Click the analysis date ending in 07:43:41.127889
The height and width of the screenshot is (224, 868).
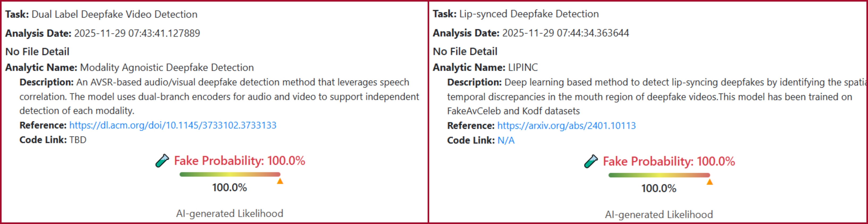click(137, 33)
